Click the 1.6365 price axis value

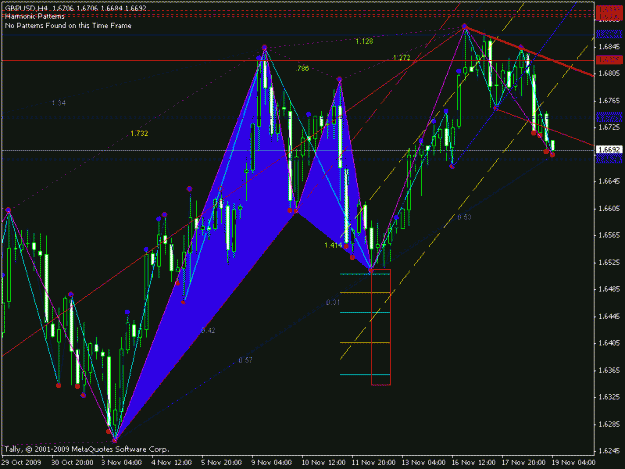(x=609, y=370)
